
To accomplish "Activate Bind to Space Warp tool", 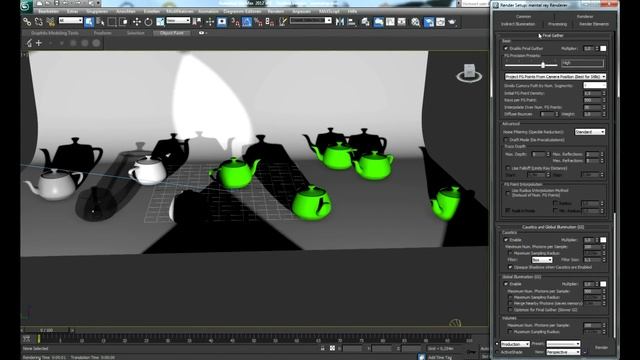I will [x=51, y=22].
